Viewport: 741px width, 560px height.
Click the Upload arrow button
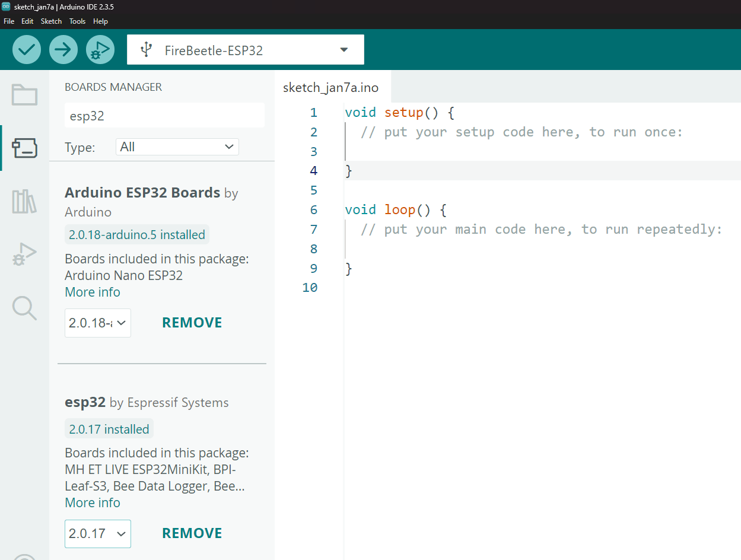point(63,50)
